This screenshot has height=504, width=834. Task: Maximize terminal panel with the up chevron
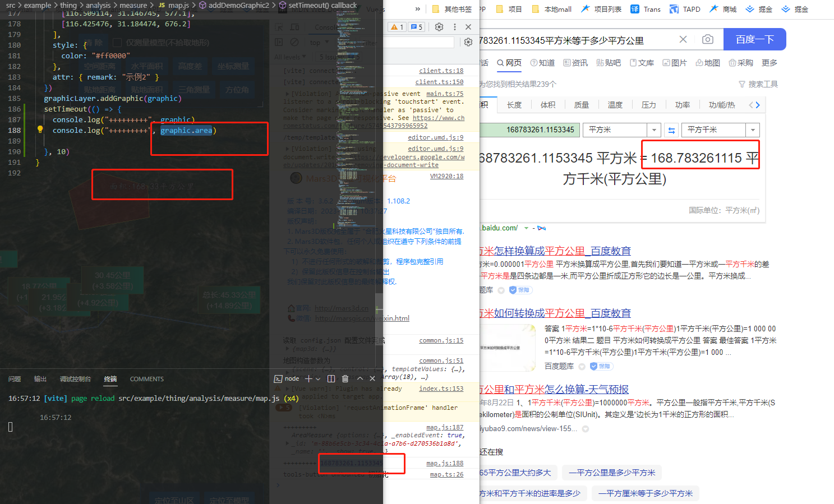pyautogui.click(x=360, y=379)
